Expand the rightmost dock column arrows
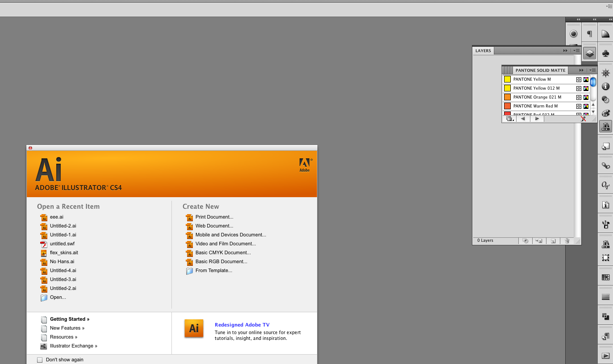 (610, 19)
